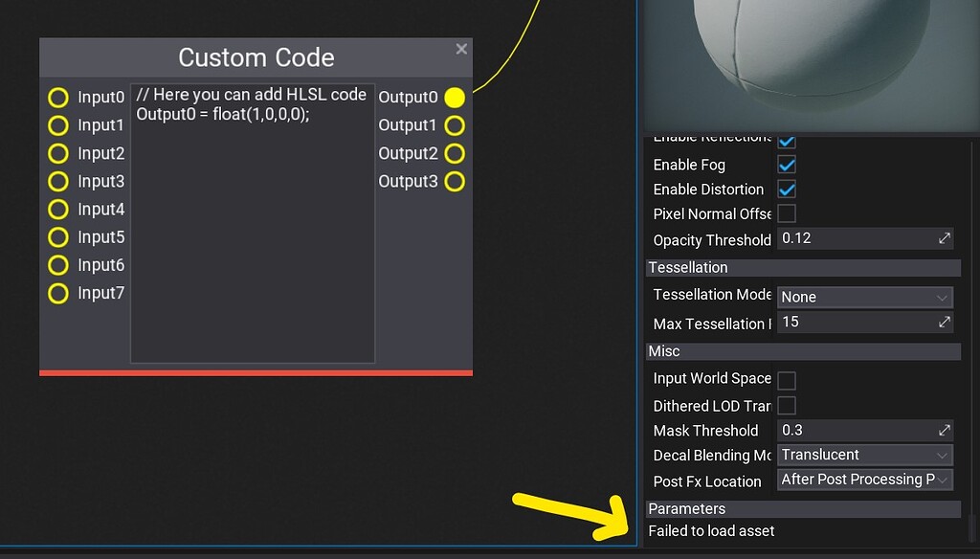Select the Input7 pin
980x559 pixels.
(x=57, y=292)
